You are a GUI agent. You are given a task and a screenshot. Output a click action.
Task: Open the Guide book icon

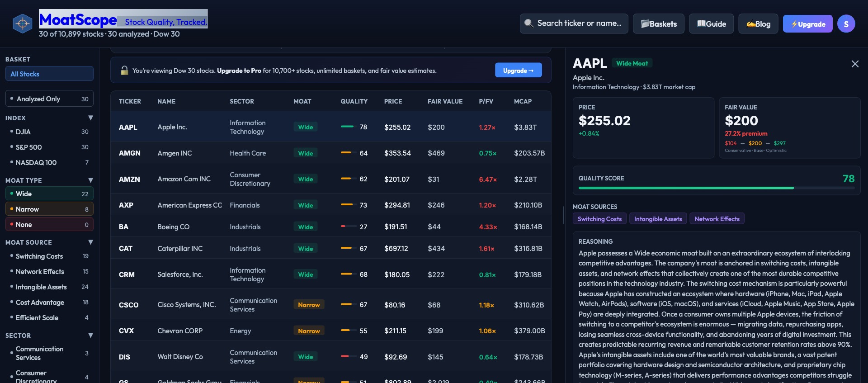[x=701, y=24]
